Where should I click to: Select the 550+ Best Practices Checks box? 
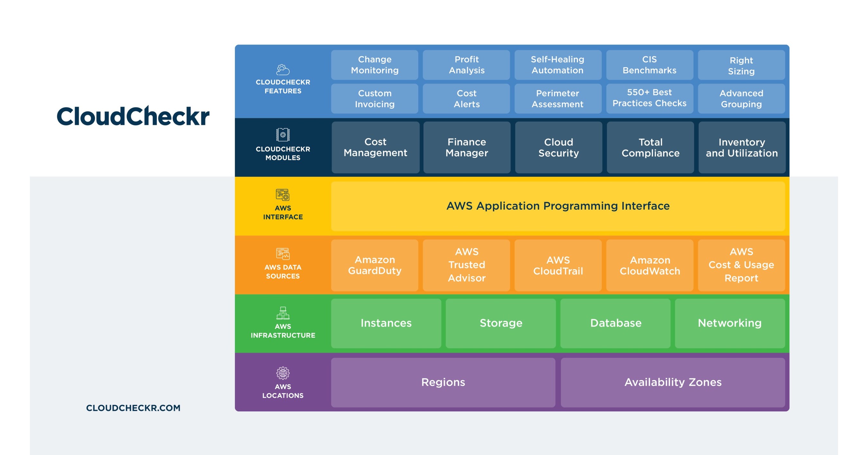(650, 98)
